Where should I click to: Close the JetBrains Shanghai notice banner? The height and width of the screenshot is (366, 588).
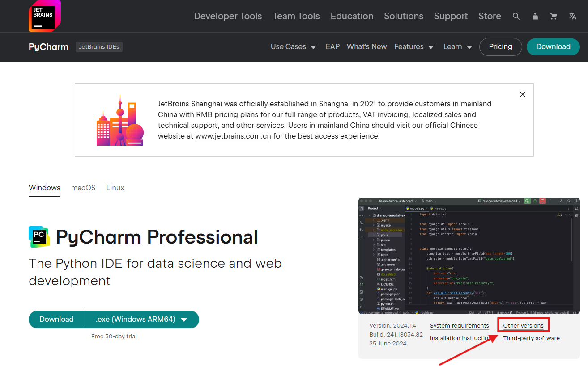tap(522, 94)
